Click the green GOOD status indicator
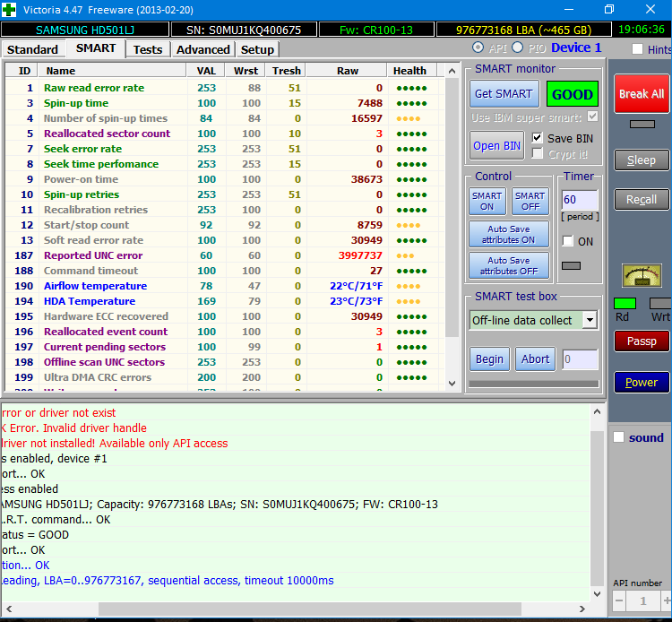The width and height of the screenshot is (672, 622). pos(573,94)
